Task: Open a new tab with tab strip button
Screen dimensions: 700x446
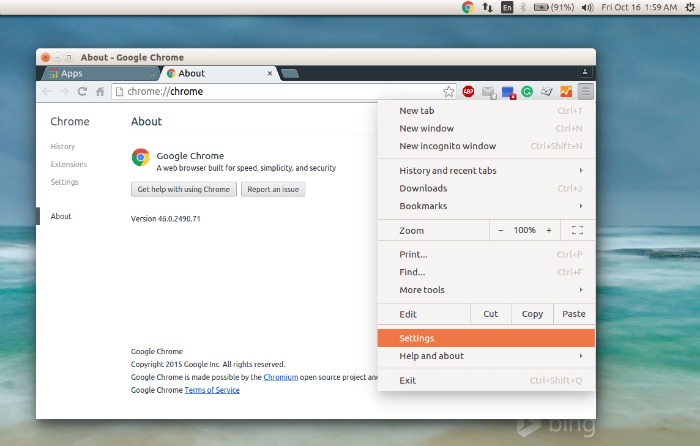Action: pyautogui.click(x=290, y=74)
